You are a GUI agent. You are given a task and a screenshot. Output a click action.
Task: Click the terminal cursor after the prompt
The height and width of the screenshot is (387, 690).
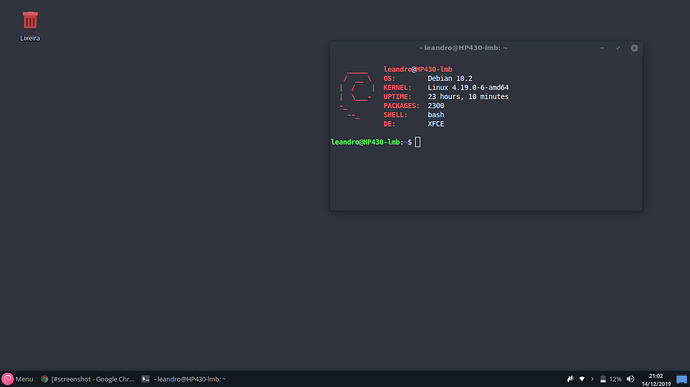418,142
